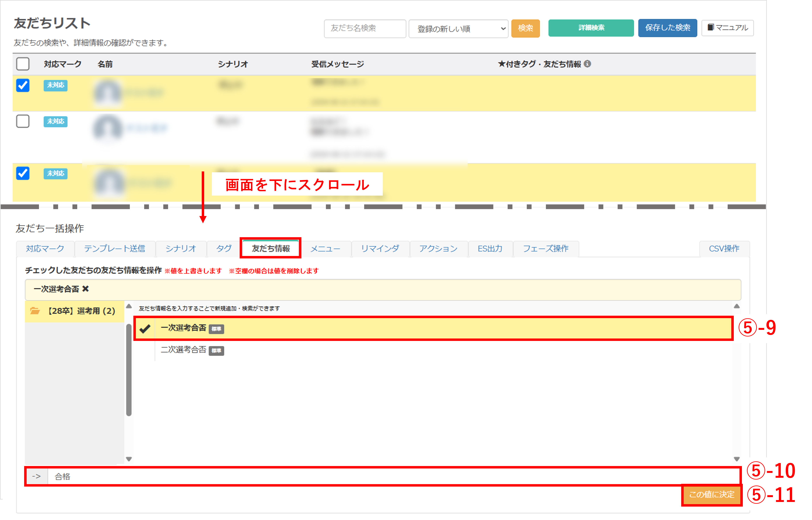Image resolution: width=812 pixels, height=520 pixels.
Task: Switch to the タグ tab
Action: 224,249
